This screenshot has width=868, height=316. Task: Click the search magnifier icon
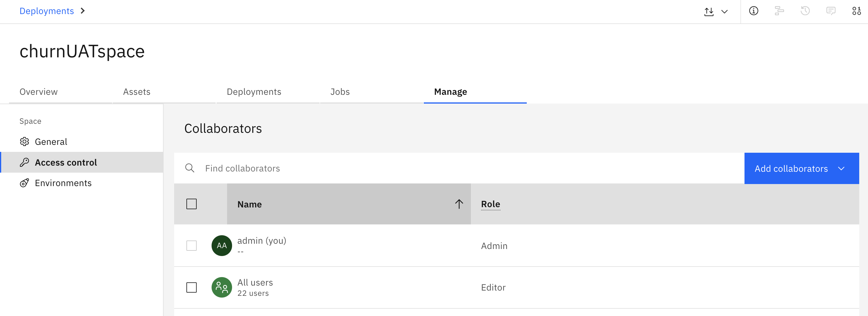[x=190, y=168]
